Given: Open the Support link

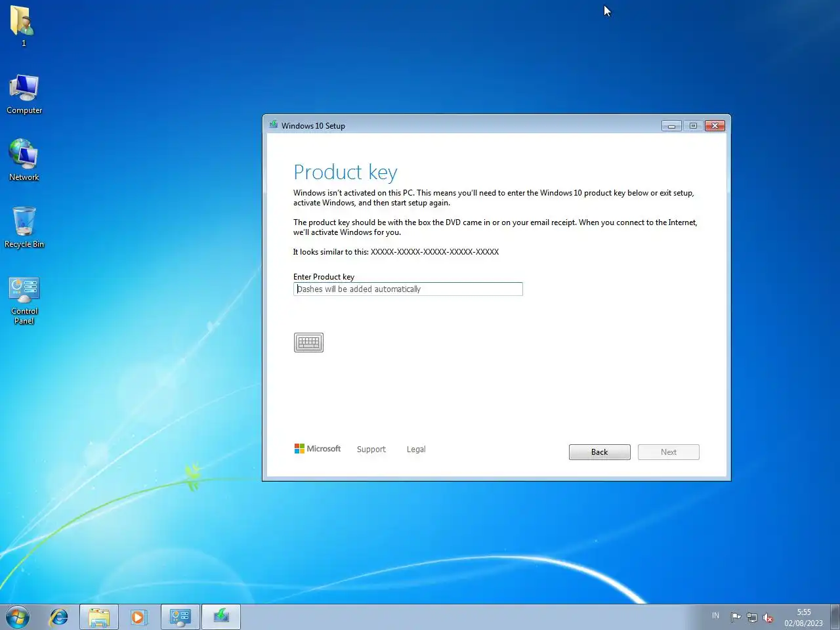Looking at the screenshot, I should [x=371, y=450].
